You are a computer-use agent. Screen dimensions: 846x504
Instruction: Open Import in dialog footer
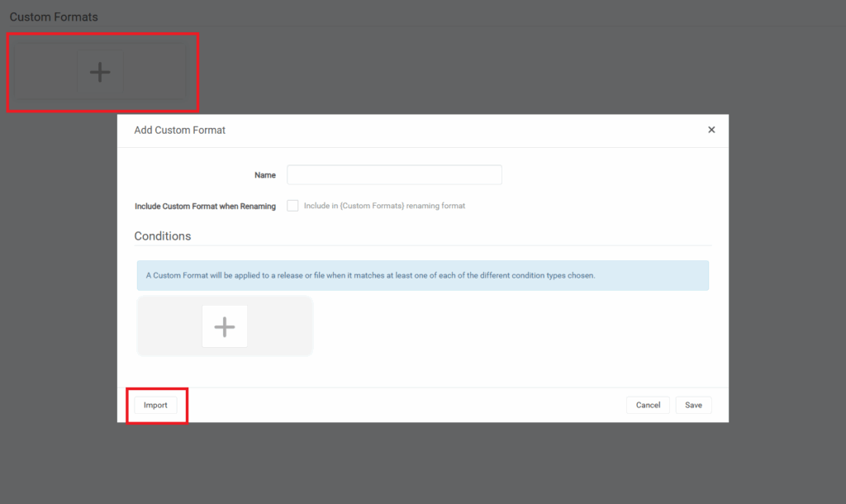(x=155, y=405)
